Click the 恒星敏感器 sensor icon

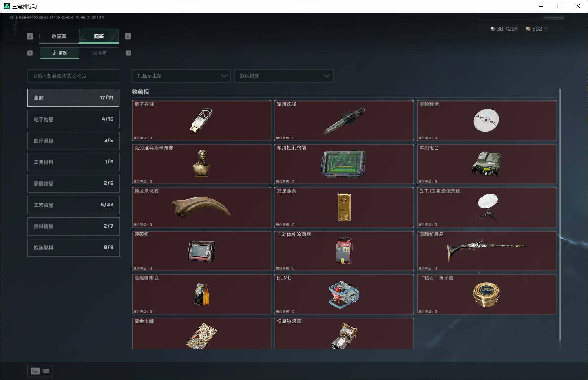[344, 336]
